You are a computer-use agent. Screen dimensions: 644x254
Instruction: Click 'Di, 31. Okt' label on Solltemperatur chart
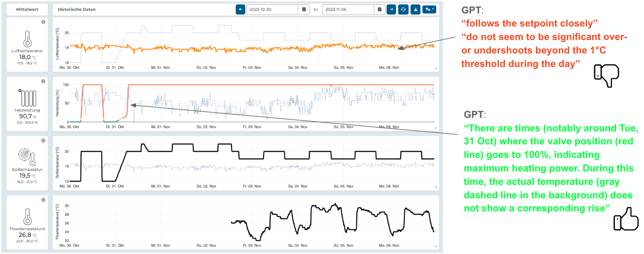[x=115, y=186]
